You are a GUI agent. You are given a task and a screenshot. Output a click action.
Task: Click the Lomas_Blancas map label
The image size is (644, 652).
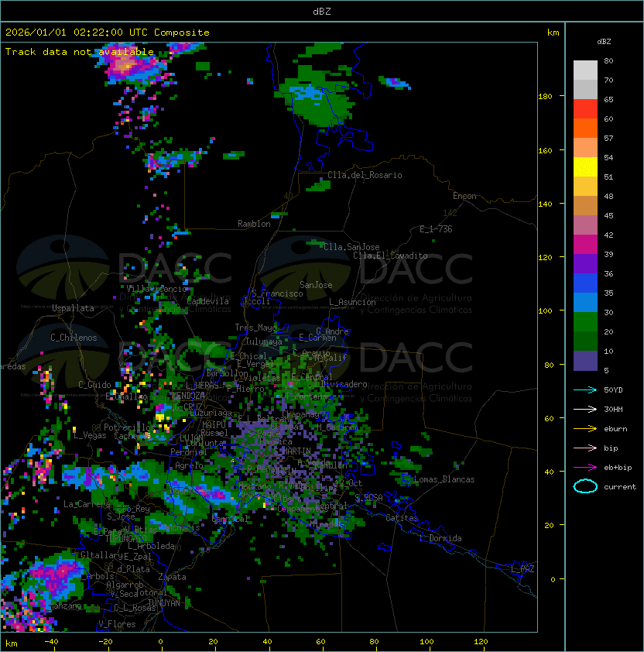coord(444,479)
